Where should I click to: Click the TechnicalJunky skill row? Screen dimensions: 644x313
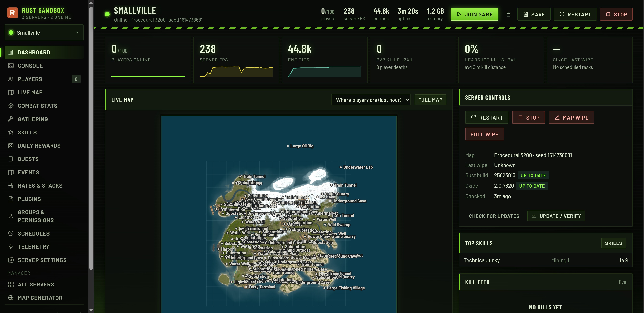545,260
